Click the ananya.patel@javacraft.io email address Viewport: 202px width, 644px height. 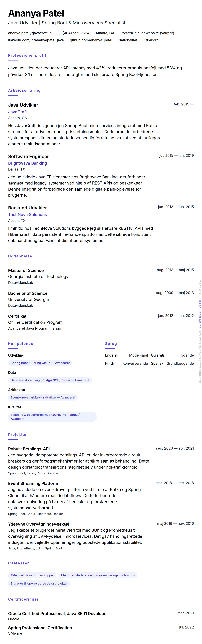(30, 33)
